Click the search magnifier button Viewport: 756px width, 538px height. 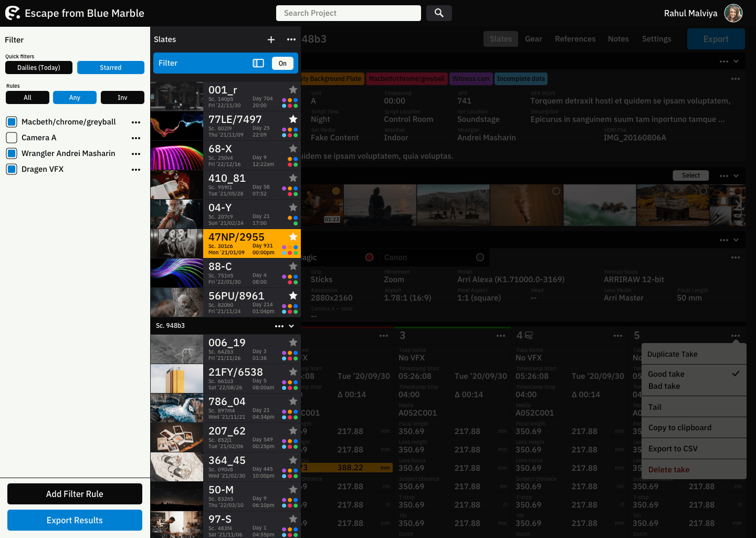click(x=439, y=13)
